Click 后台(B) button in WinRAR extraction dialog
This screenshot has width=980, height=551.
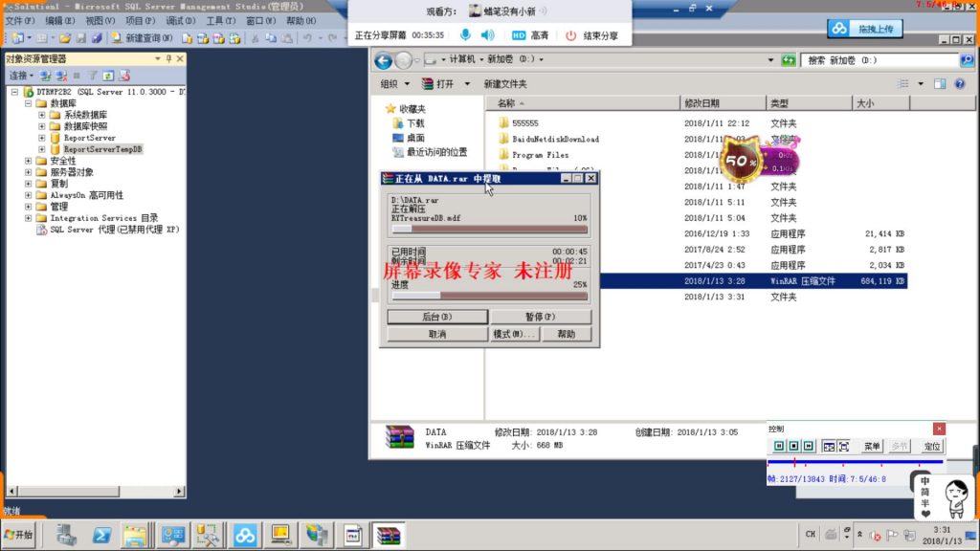437,317
